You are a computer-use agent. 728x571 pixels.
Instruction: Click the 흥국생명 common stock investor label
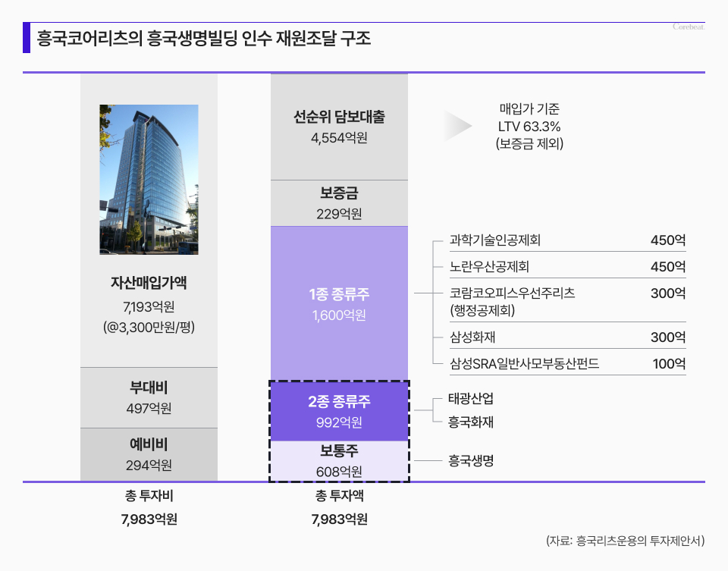click(x=471, y=460)
